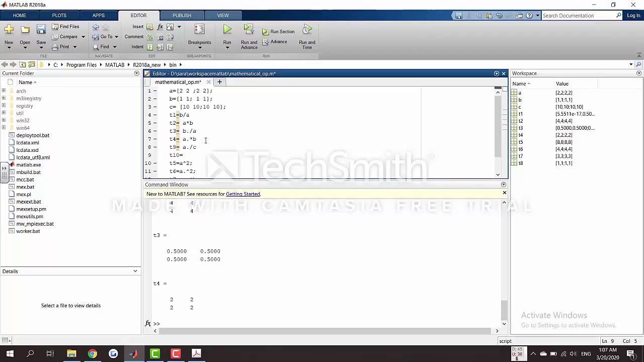The height and width of the screenshot is (362, 644).
Task: Switch to the PLOTS ribbon tab
Action: pyautogui.click(x=59, y=15)
